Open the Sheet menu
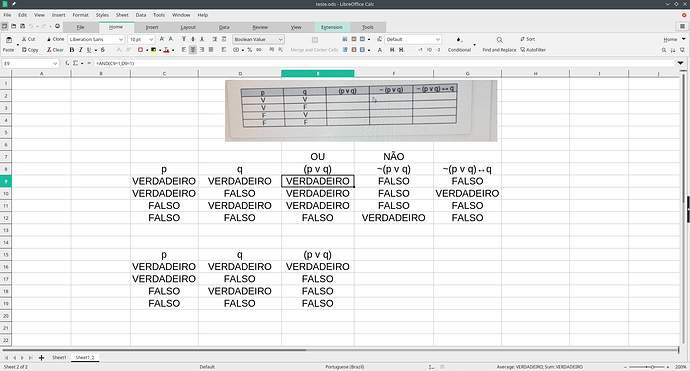 122,15
